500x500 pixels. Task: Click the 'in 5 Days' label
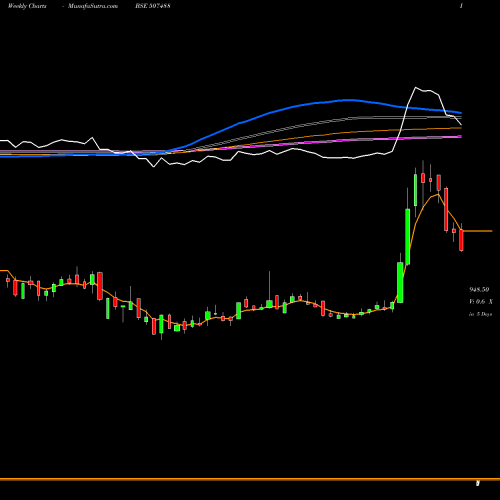click(x=480, y=314)
